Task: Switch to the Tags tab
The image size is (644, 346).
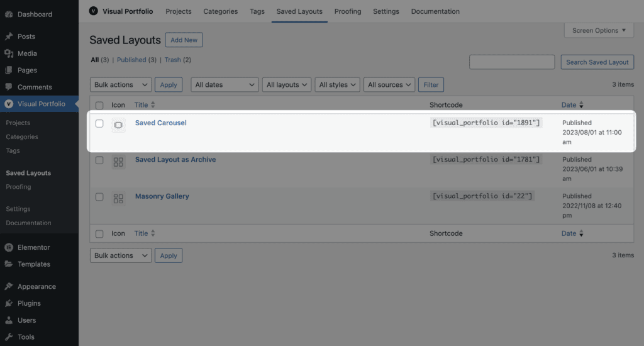Action: click(x=257, y=11)
